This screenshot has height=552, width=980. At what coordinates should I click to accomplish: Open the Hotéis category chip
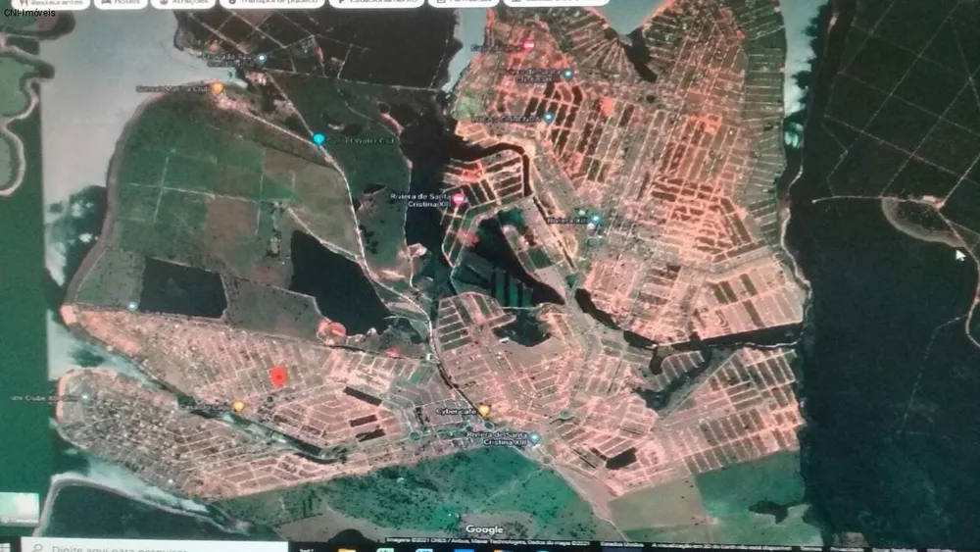[x=121, y=3]
